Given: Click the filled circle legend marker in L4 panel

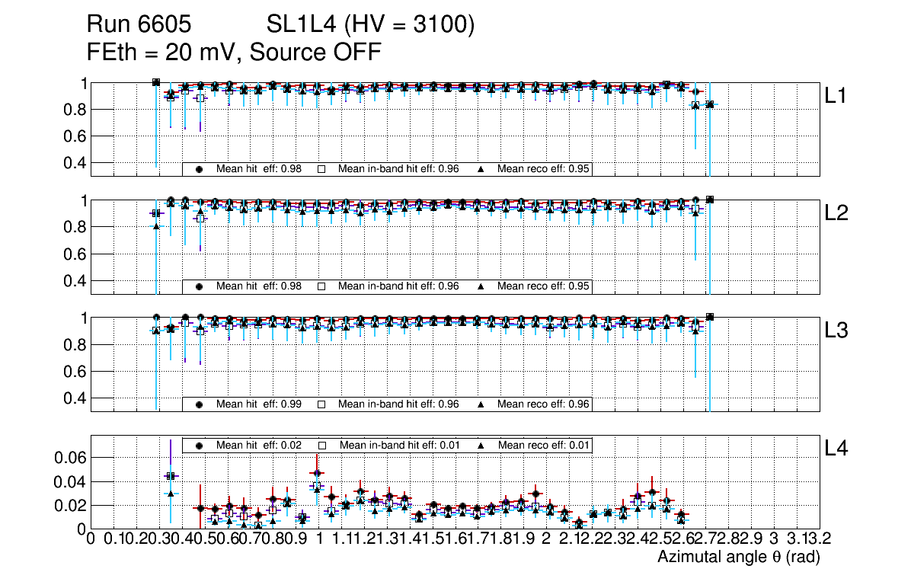Looking at the screenshot, I should coord(200,445).
